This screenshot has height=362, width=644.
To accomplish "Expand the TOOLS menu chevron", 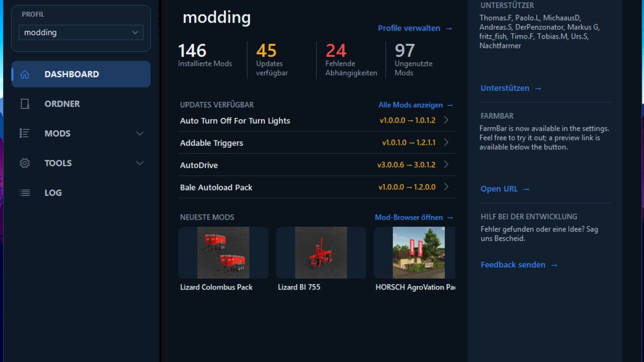I will (140, 163).
